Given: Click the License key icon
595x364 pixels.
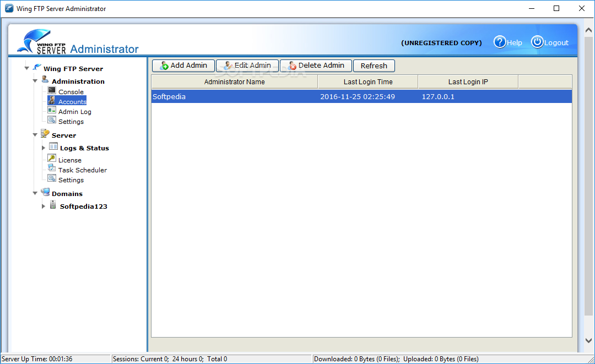Looking at the screenshot, I should (52, 158).
